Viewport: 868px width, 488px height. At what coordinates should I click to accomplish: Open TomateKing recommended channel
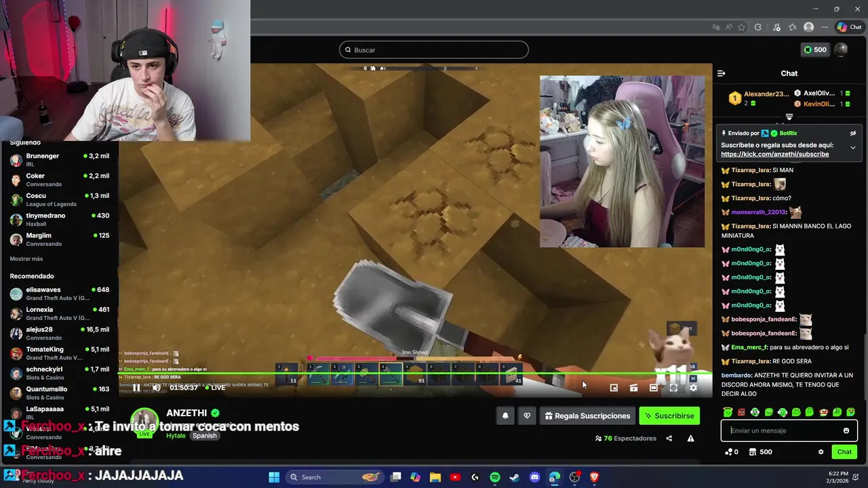60,353
